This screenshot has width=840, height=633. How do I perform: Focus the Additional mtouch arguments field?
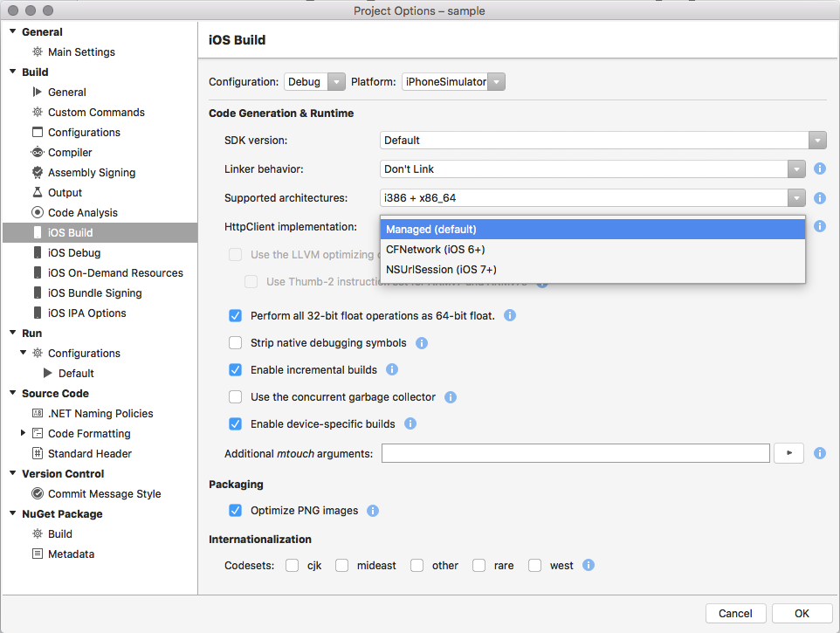click(x=575, y=453)
